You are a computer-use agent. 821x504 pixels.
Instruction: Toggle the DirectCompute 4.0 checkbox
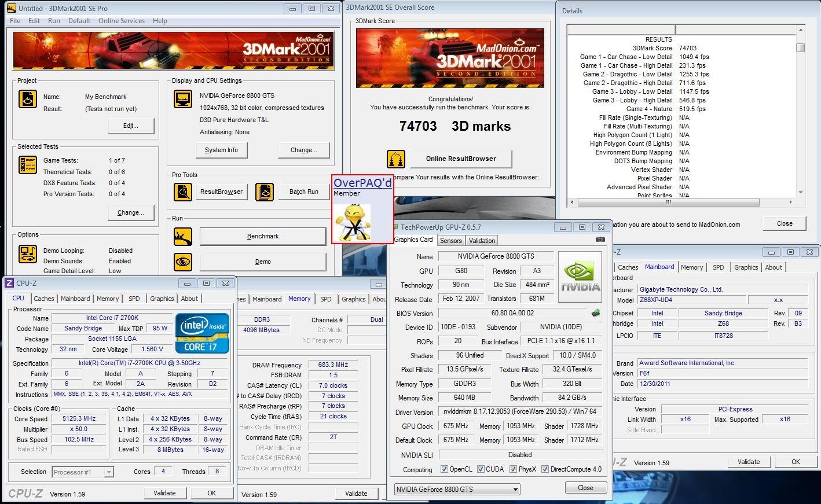point(545,469)
